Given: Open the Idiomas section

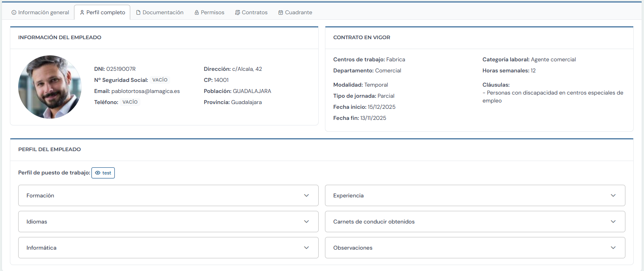Looking at the screenshot, I should 168,222.
